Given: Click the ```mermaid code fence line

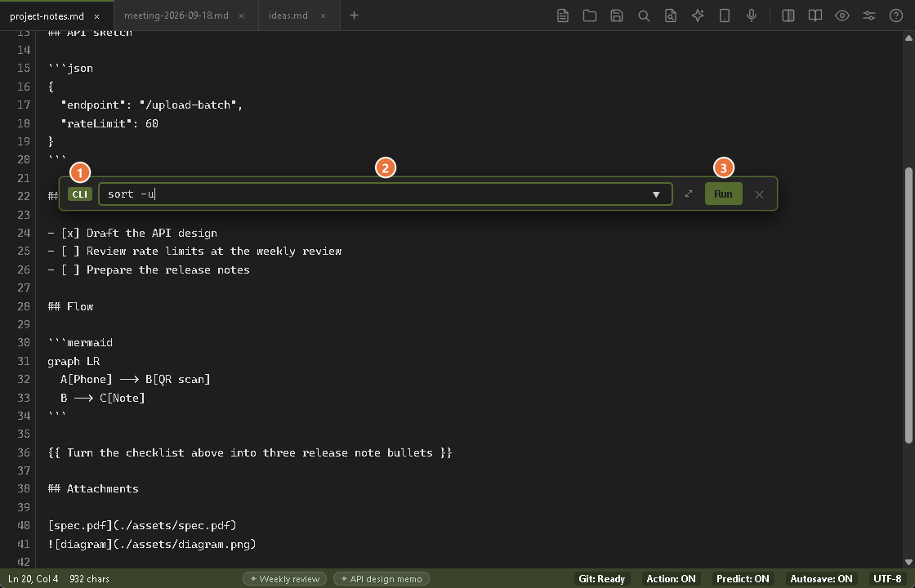Looking at the screenshot, I should pos(81,342).
